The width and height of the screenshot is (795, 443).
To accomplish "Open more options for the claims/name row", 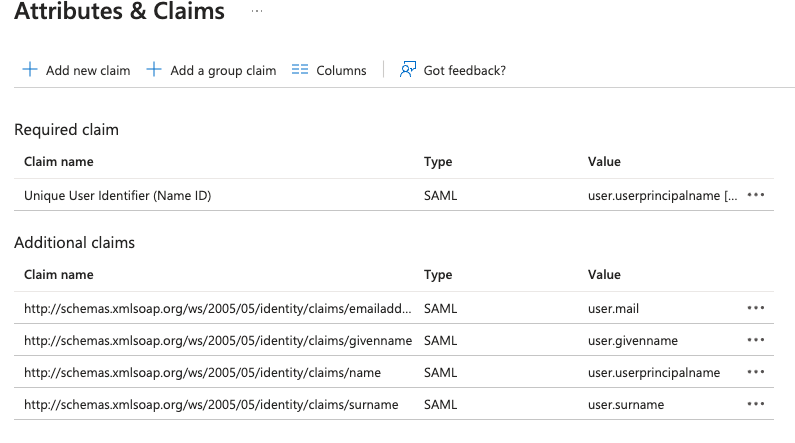I will [755, 372].
